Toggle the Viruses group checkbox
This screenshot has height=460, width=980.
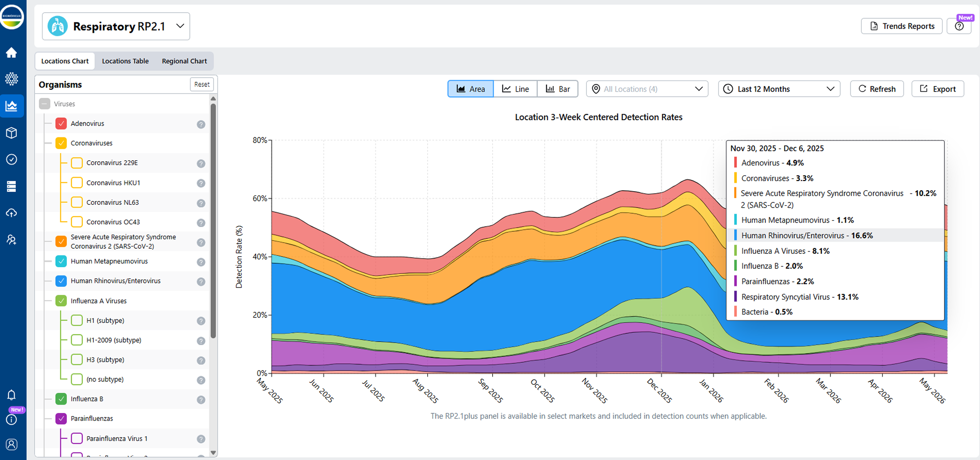[44, 104]
